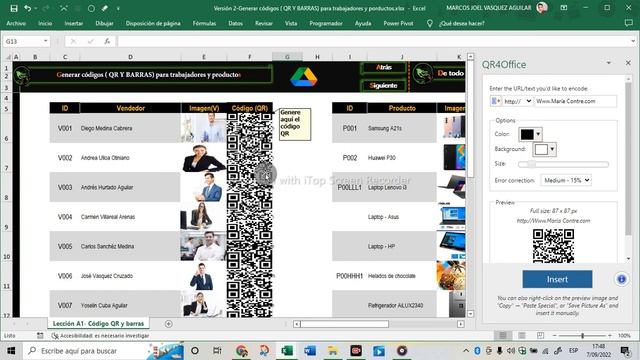Zoom out with the minus button
This screenshot has height=360, width=640.
click(x=554, y=336)
